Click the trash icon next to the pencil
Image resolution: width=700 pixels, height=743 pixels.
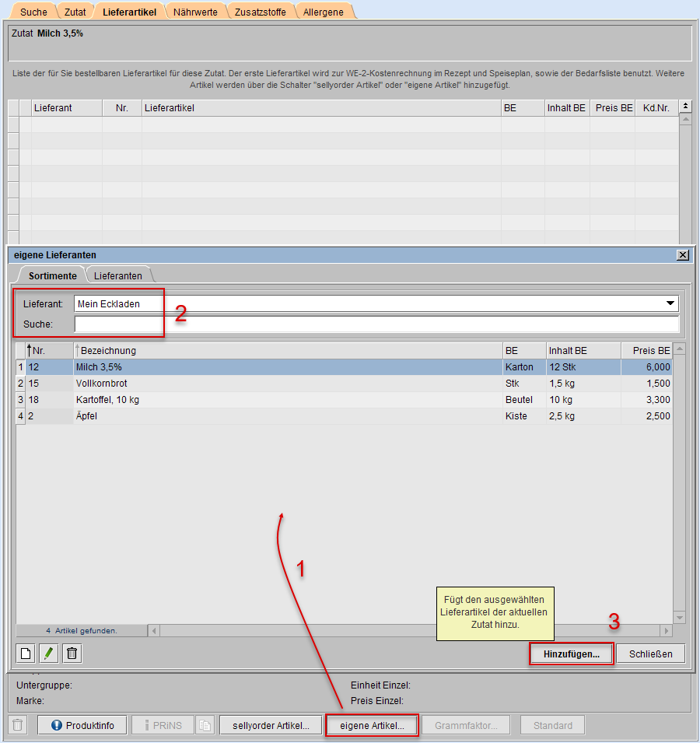[72, 654]
